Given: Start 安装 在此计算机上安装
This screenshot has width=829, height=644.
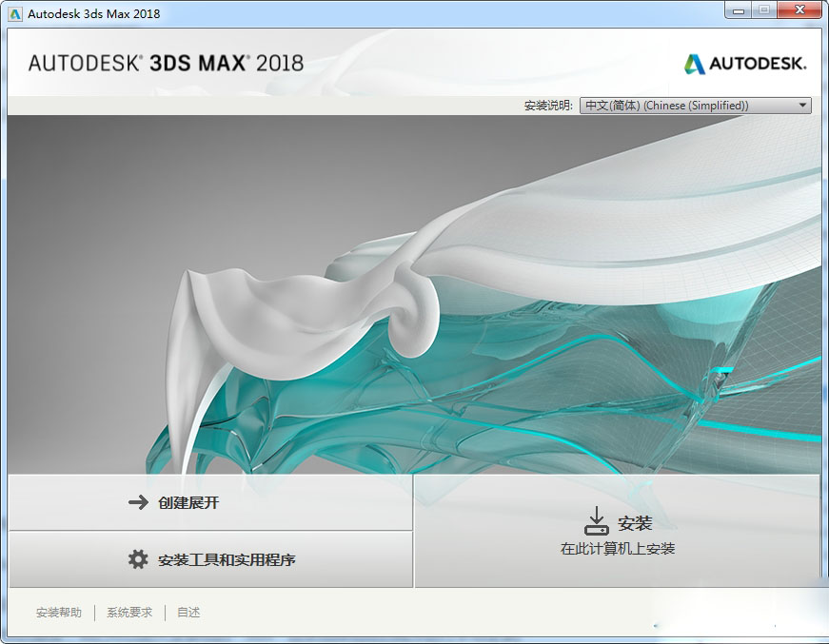Looking at the screenshot, I should (x=617, y=531).
